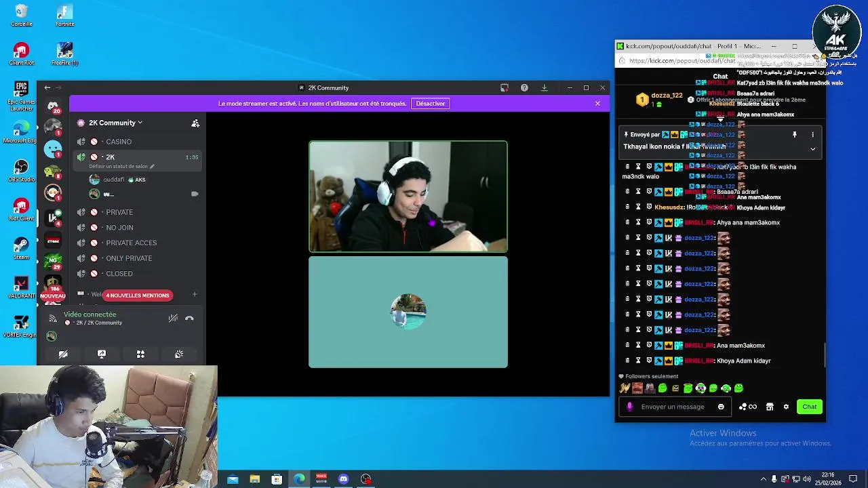
Task: Insert the green headphones emote with purple eyes
Action: [701, 388]
